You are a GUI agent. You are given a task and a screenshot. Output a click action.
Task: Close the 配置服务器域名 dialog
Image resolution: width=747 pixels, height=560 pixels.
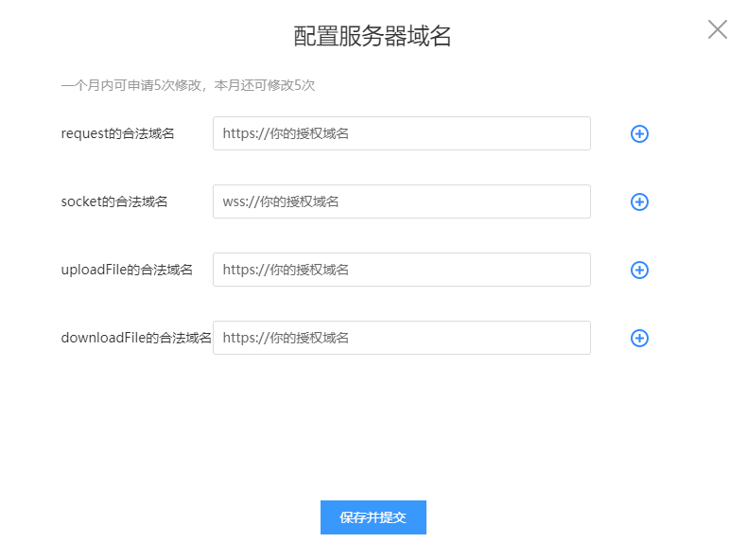coord(717,29)
